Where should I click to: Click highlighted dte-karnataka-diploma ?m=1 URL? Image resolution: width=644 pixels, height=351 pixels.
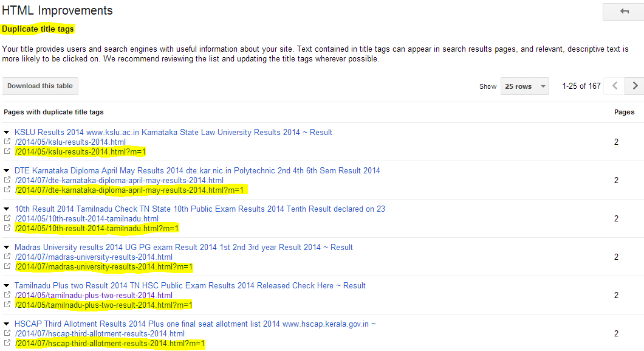click(x=129, y=190)
